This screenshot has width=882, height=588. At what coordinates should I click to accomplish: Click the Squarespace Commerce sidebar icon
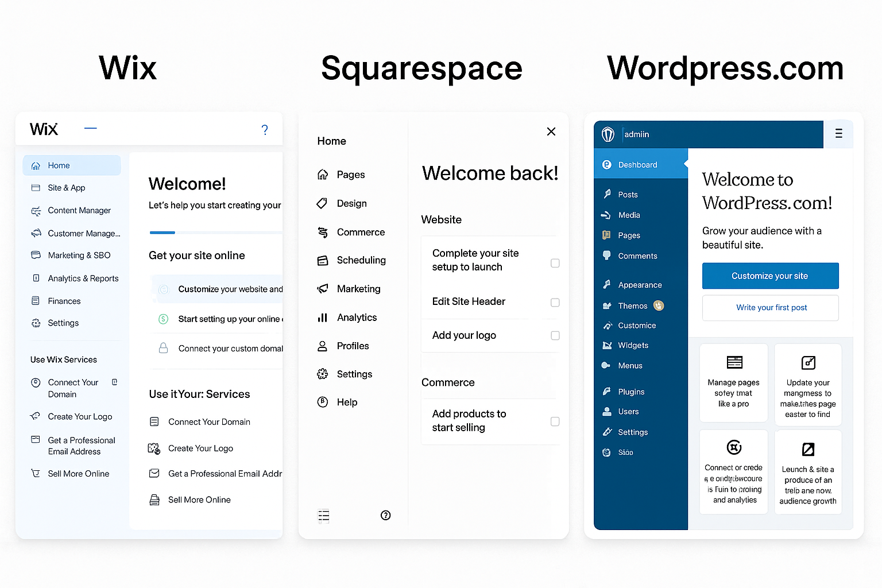tap(323, 232)
